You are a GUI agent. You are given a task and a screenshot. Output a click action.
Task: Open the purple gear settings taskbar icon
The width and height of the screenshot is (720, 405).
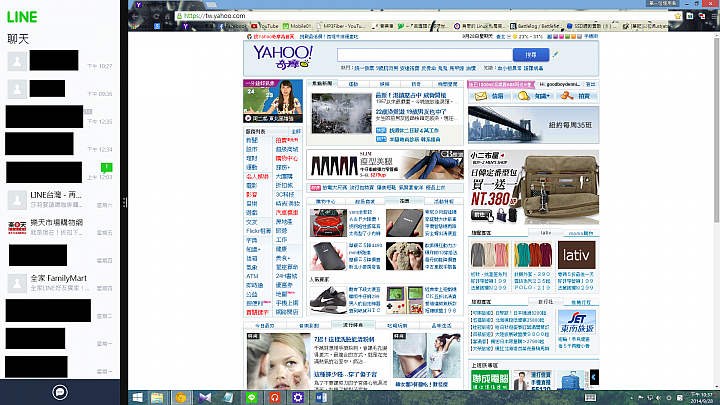[x=298, y=398]
